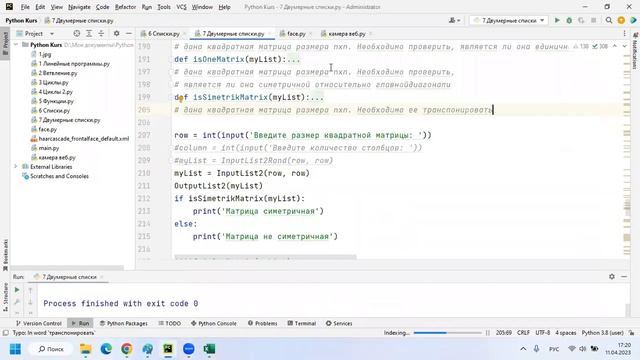
Task: Select '3 Циклы.py' file
Action: click(x=50, y=82)
